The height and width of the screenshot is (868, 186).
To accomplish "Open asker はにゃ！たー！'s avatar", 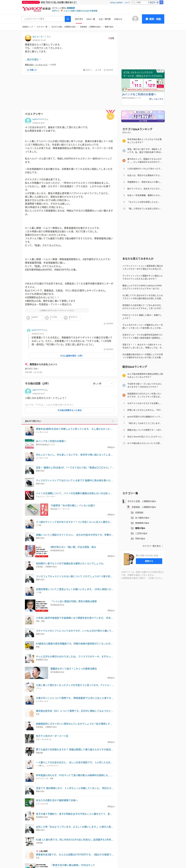I will (28, 38).
